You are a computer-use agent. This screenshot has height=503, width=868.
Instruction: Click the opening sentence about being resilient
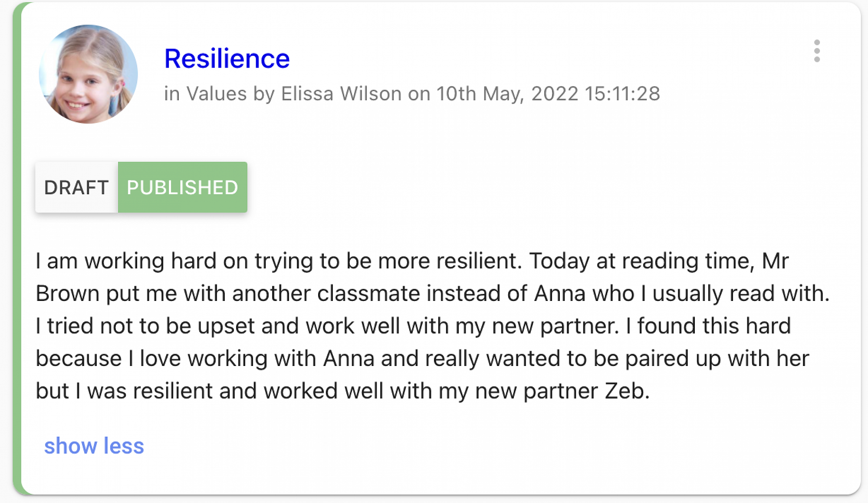click(278, 261)
